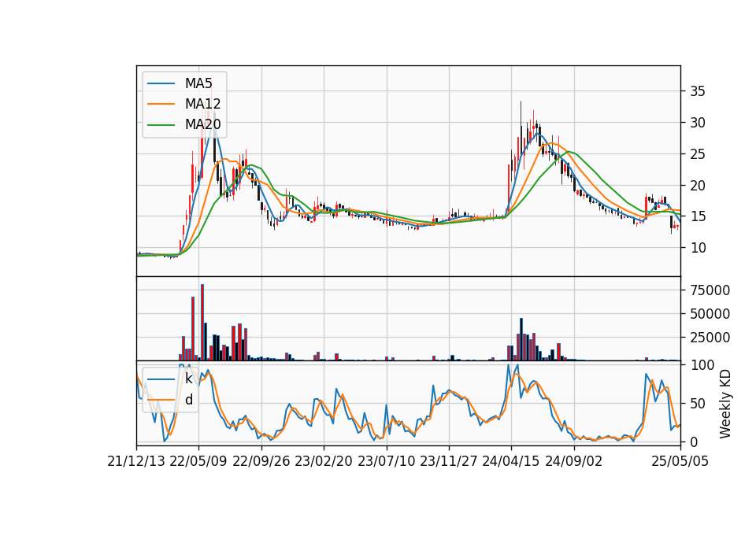Image resolution: width=756 pixels, height=543 pixels.
Task: Click the volume axis value 25000
Action: (x=710, y=338)
